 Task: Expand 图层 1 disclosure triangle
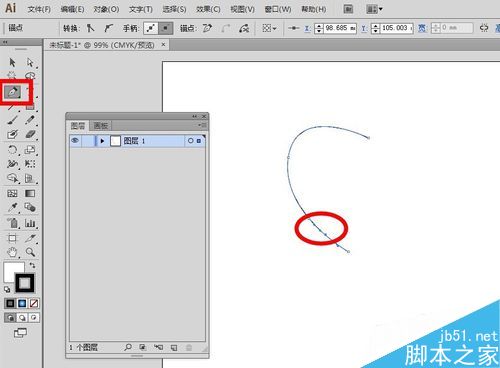[102, 141]
